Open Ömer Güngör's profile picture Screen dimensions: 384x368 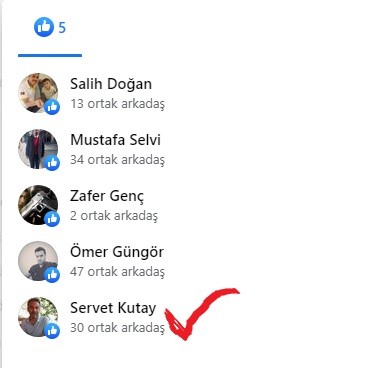click(38, 261)
